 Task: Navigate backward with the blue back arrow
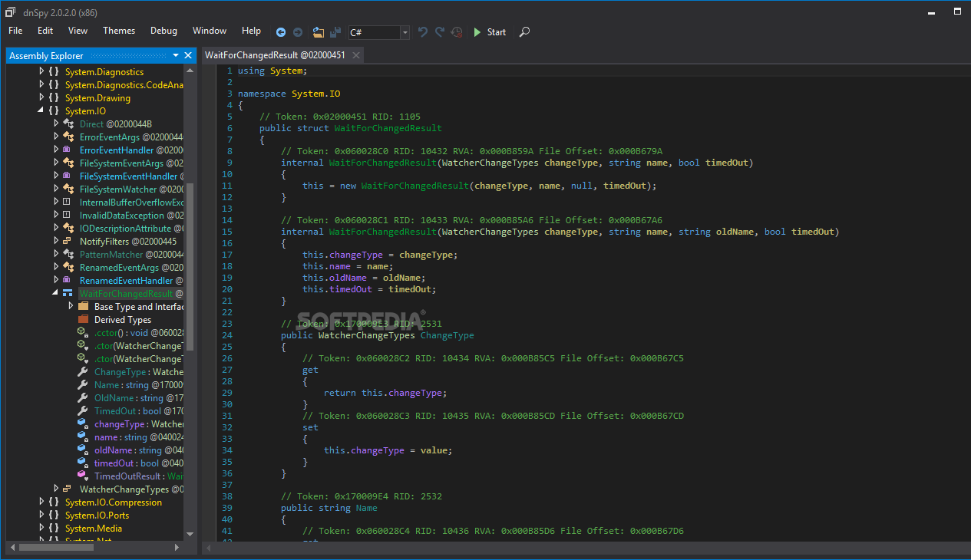coord(281,32)
